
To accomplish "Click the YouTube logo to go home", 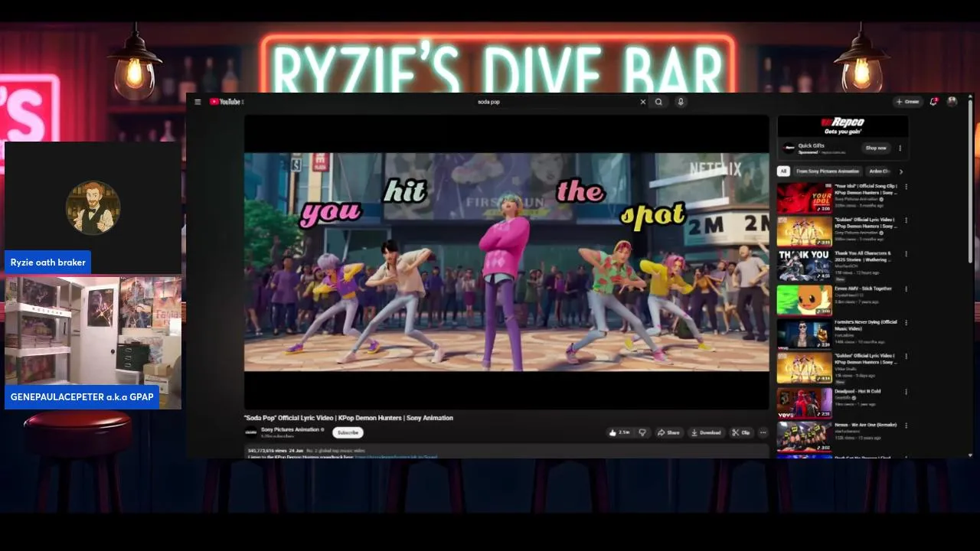I will click(x=226, y=102).
